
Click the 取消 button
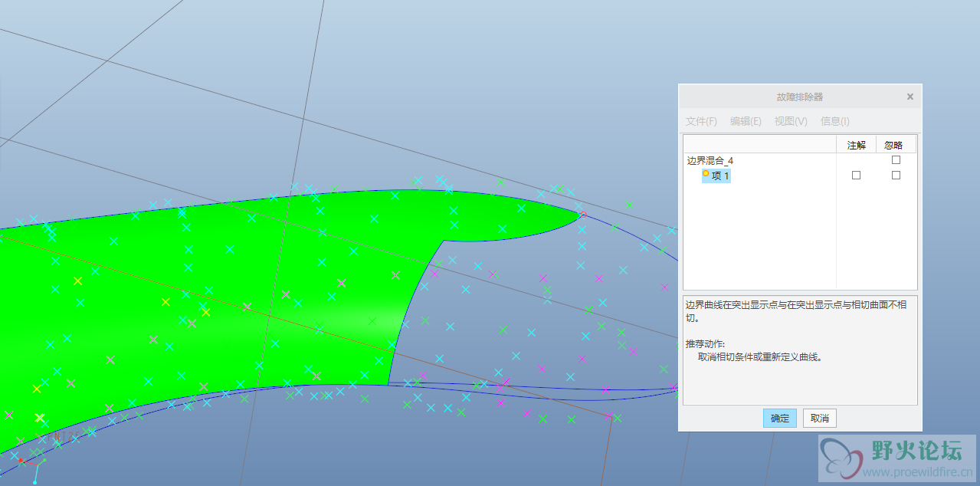click(819, 419)
